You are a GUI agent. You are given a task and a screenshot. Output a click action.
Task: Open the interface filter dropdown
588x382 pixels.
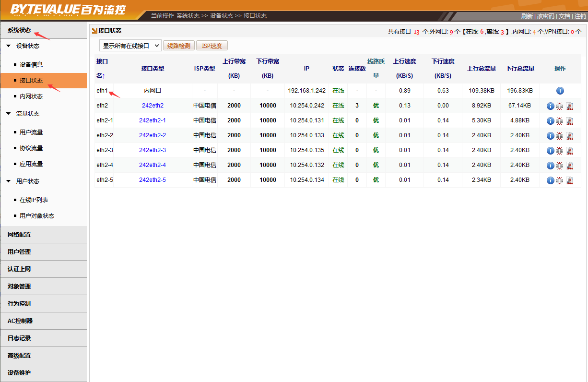point(130,46)
